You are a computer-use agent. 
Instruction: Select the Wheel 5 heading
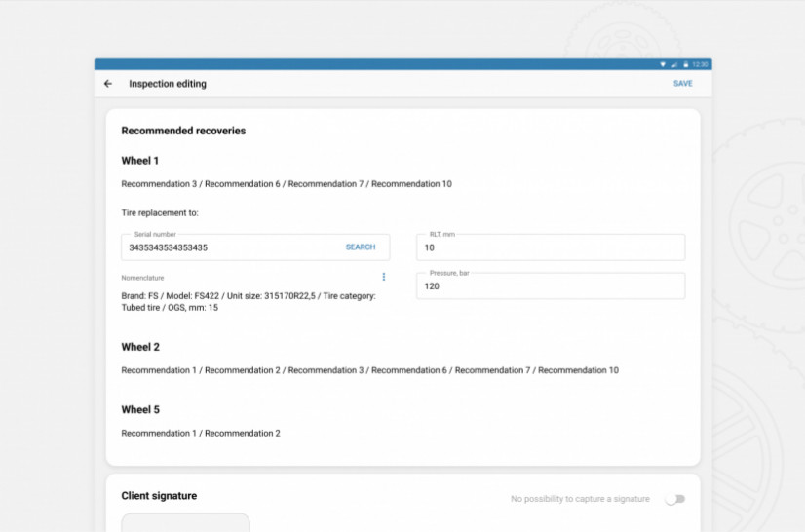coord(140,409)
